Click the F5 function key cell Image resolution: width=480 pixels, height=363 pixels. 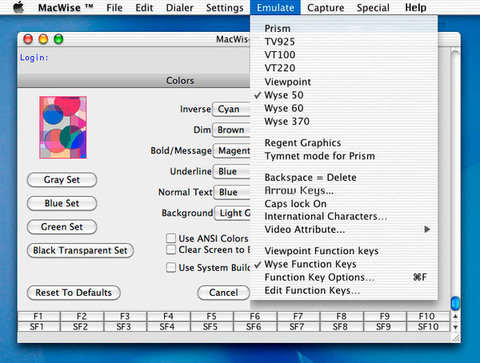click(x=212, y=316)
